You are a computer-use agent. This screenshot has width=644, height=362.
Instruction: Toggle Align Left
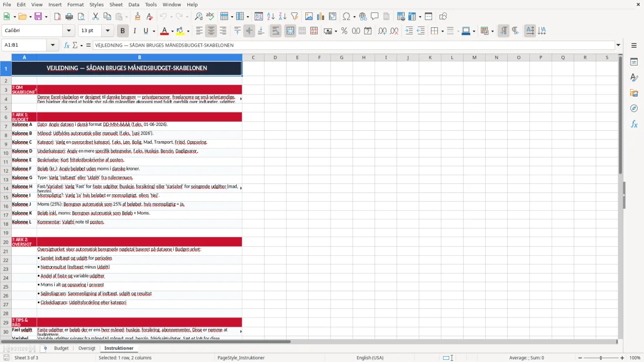pos(199,31)
